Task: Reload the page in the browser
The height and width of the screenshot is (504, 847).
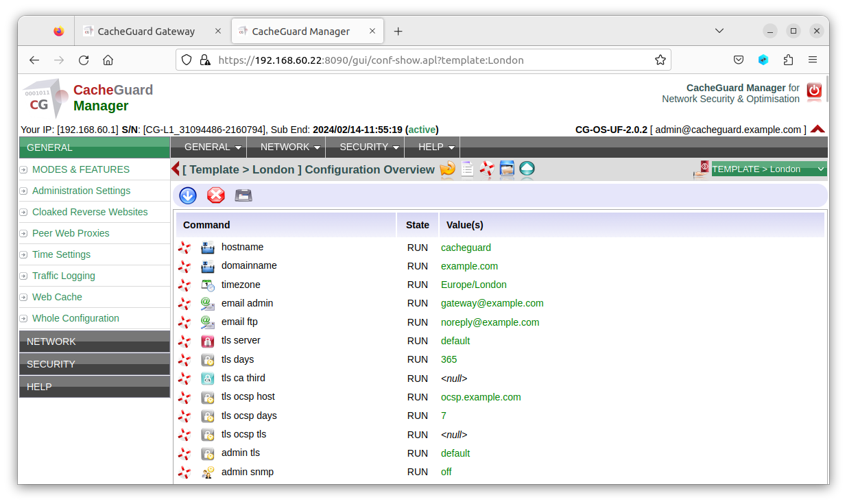Action: point(84,60)
